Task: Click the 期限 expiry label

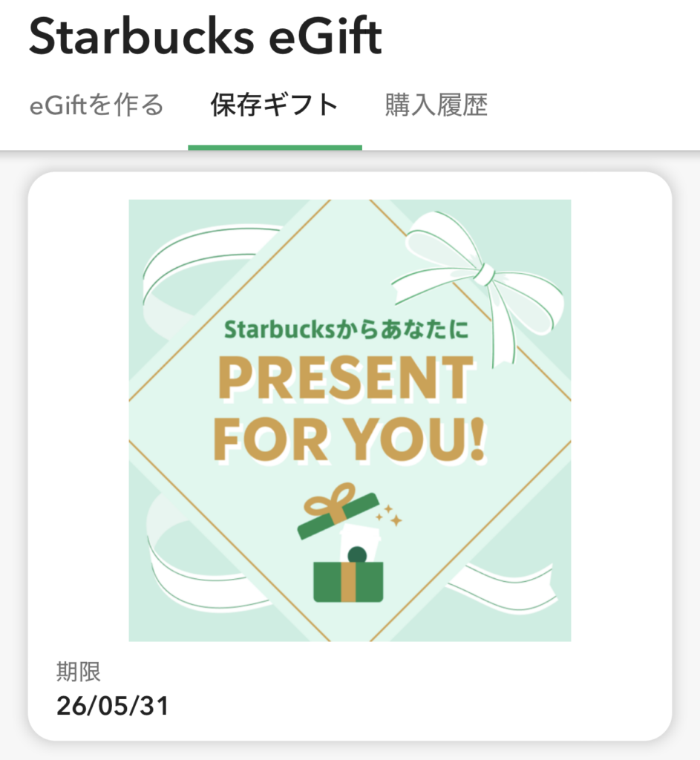Action: [78, 672]
